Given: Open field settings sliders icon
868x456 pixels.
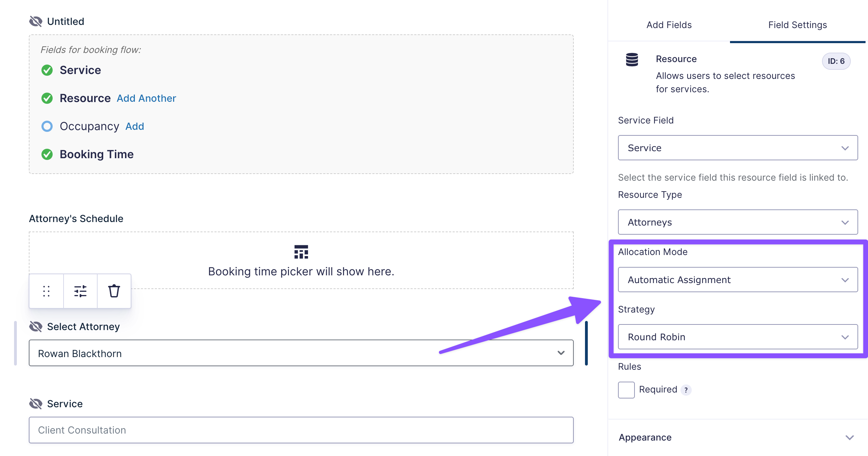Looking at the screenshot, I should (x=80, y=291).
